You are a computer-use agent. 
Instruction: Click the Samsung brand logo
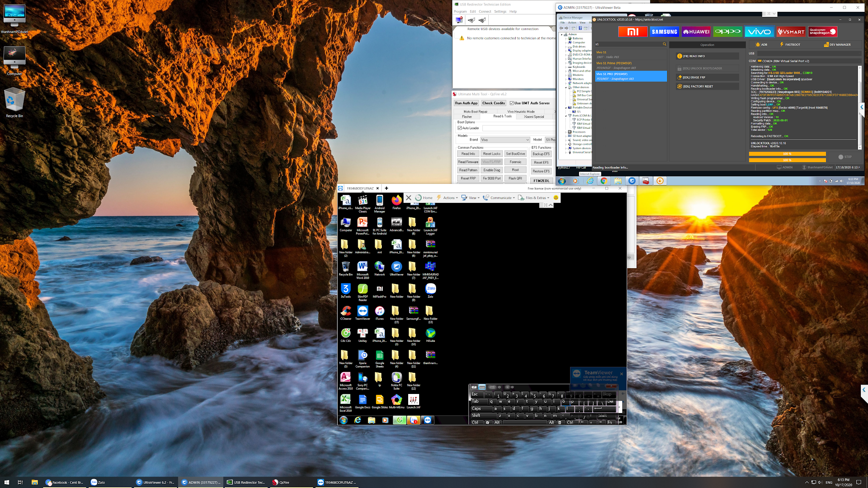click(x=664, y=32)
